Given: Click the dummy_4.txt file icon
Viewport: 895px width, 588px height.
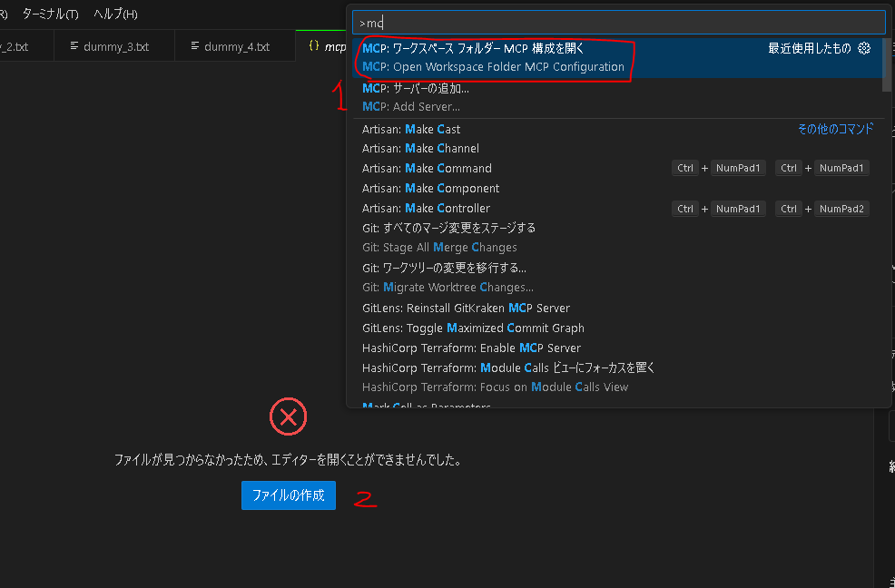Looking at the screenshot, I should point(195,45).
